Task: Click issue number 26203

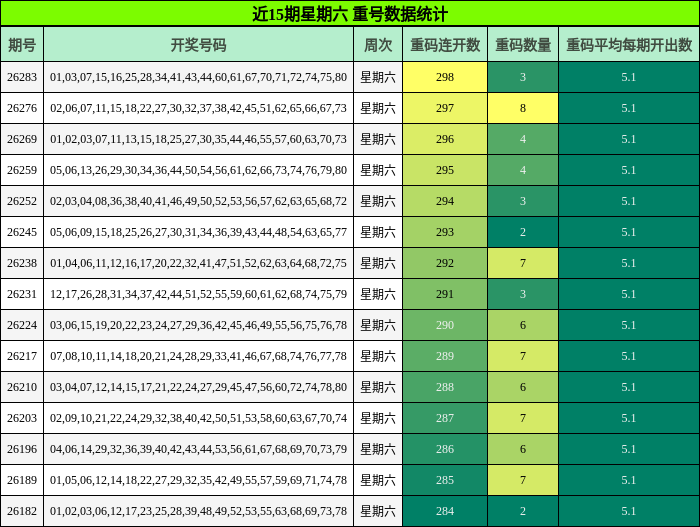Action: coord(22,418)
